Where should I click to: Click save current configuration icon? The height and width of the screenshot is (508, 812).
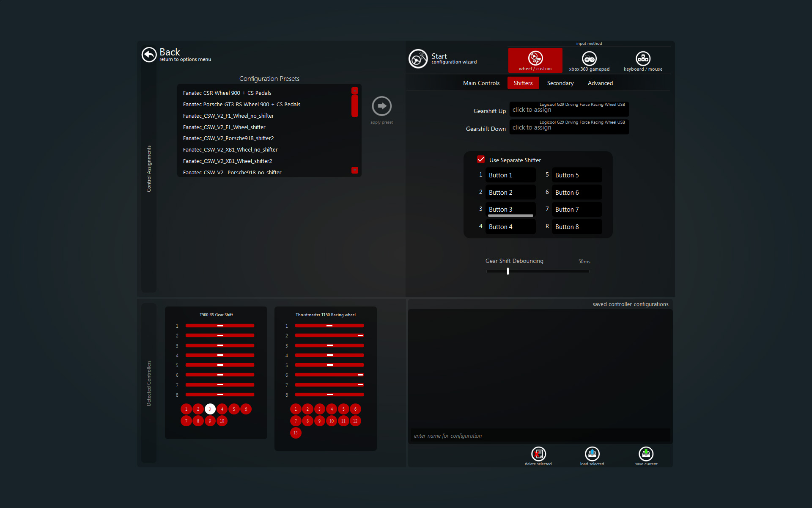[646, 454]
